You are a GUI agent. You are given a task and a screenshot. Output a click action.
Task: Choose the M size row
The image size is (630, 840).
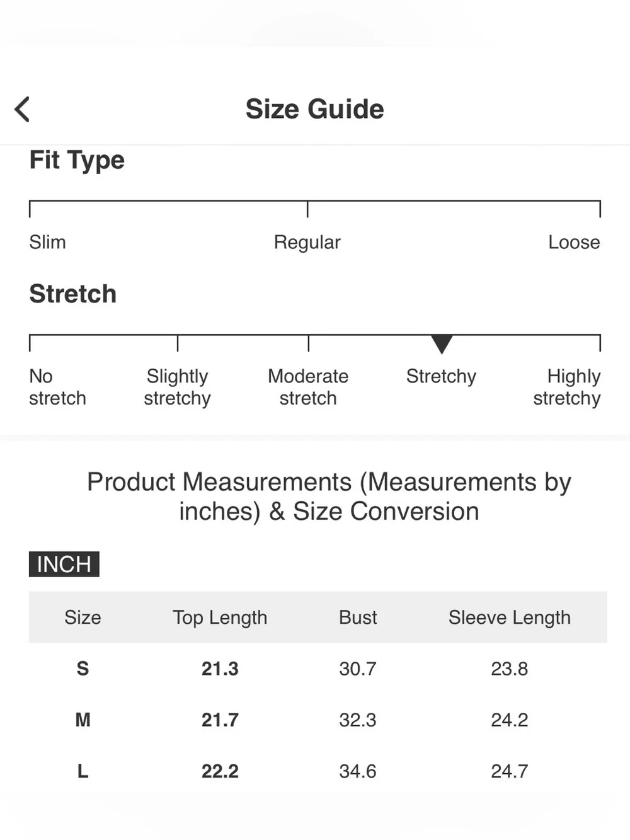click(318, 720)
